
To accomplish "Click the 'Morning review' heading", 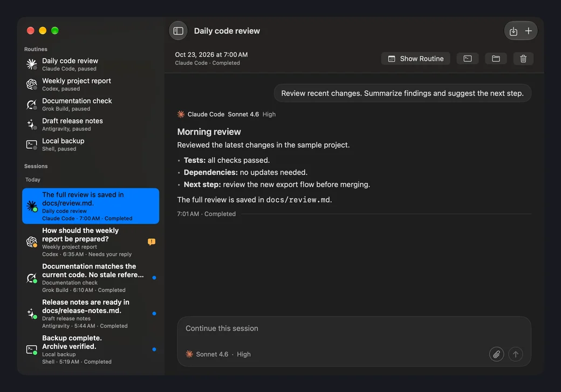I will 209,132.
